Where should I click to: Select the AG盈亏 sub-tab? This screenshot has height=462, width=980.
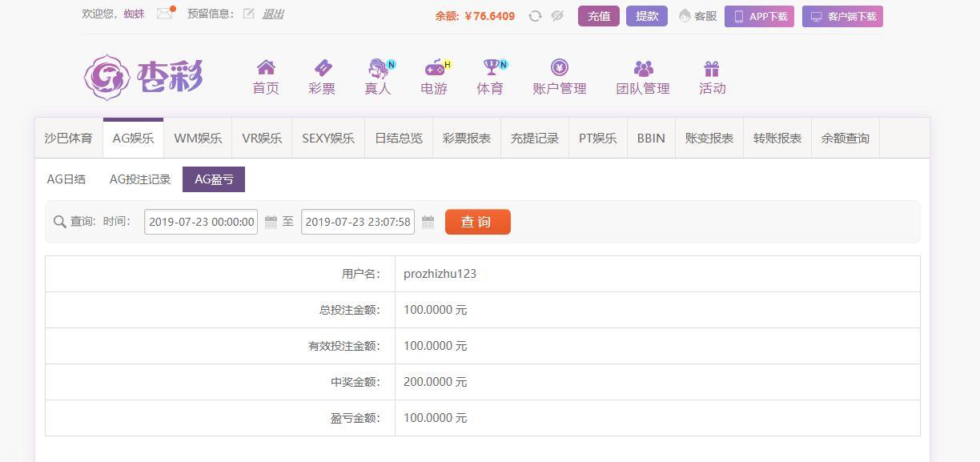point(214,179)
